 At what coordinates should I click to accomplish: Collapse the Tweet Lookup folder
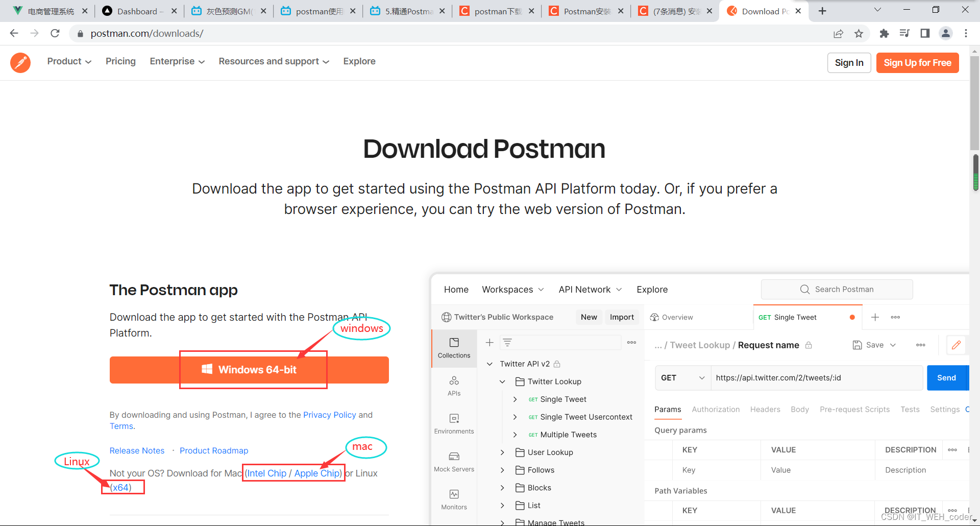pyautogui.click(x=502, y=381)
